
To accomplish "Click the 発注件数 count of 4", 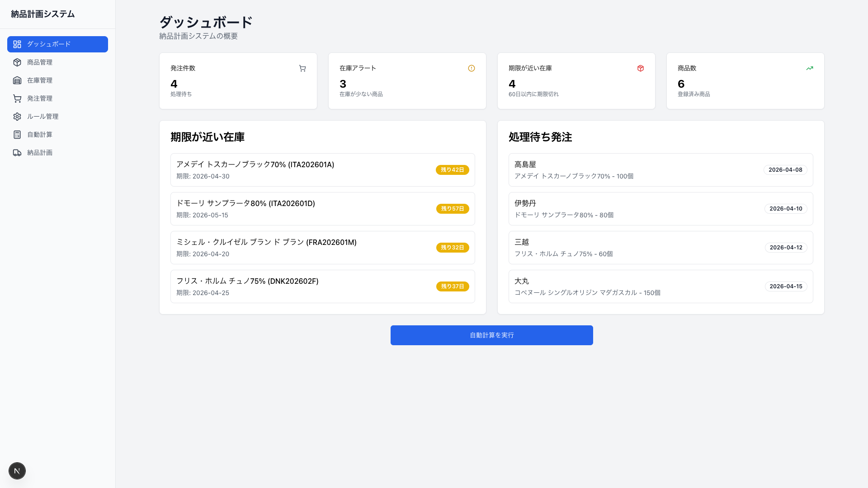I will [173, 84].
